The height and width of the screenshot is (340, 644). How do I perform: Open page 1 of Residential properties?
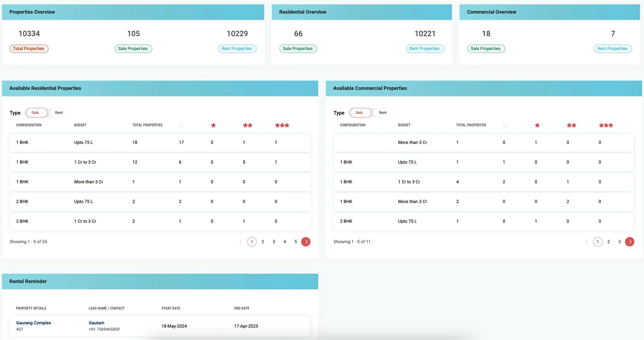pyautogui.click(x=252, y=242)
